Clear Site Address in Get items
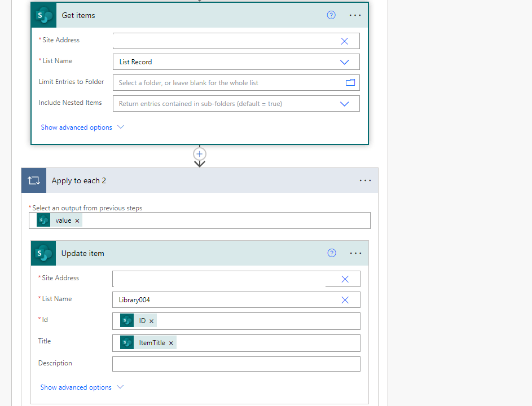Viewport: 532px width, 406px height. tap(344, 41)
